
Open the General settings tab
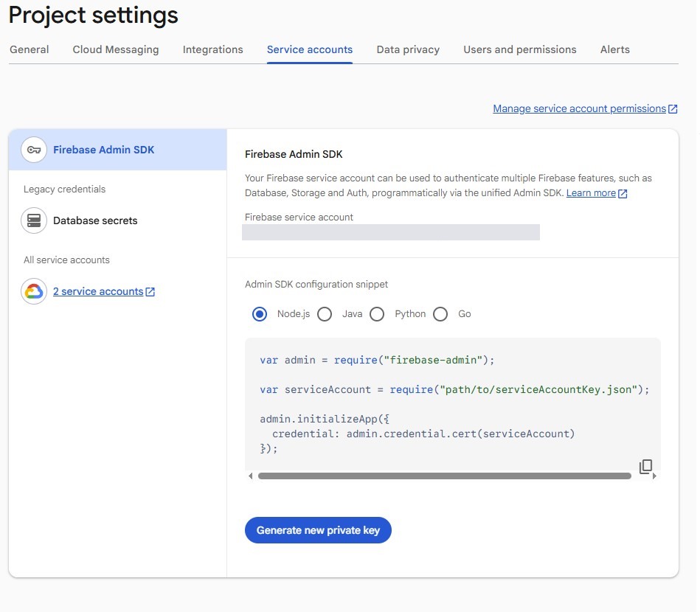tap(30, 49)
